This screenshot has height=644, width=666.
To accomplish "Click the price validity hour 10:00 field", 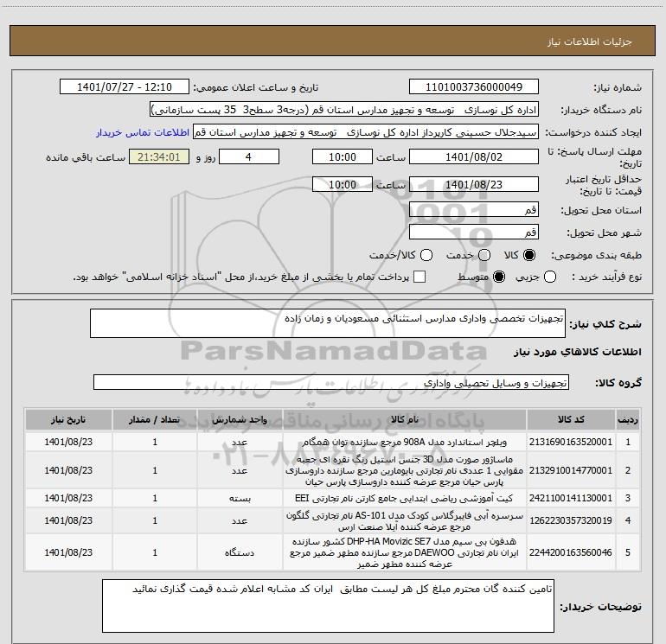I will [x=343, y=184].
